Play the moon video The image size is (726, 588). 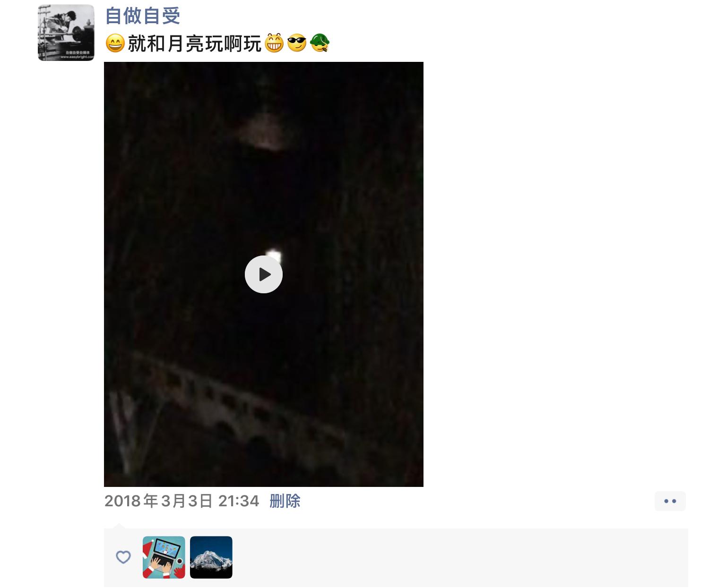click(263, 274)
